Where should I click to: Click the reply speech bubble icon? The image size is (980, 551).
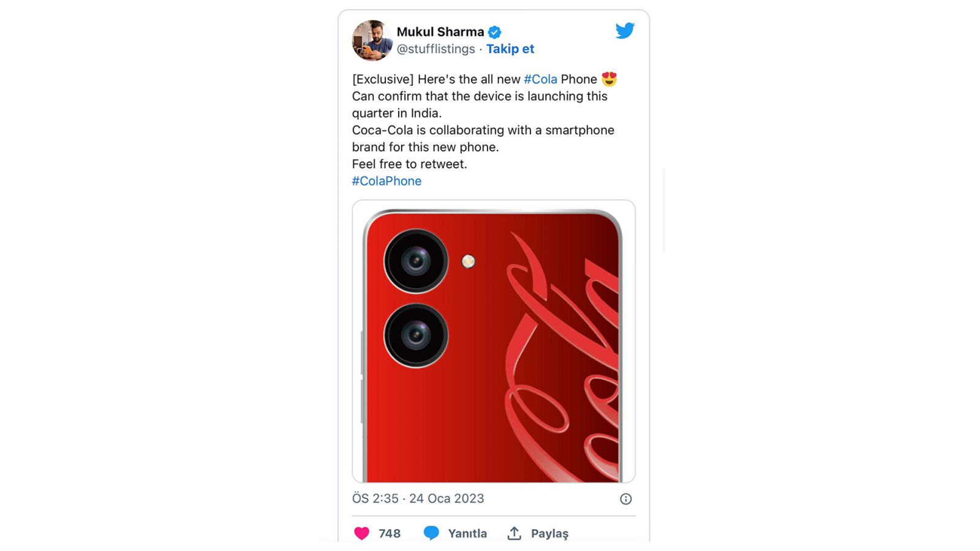pyautogui.click(x=431, y=533)
